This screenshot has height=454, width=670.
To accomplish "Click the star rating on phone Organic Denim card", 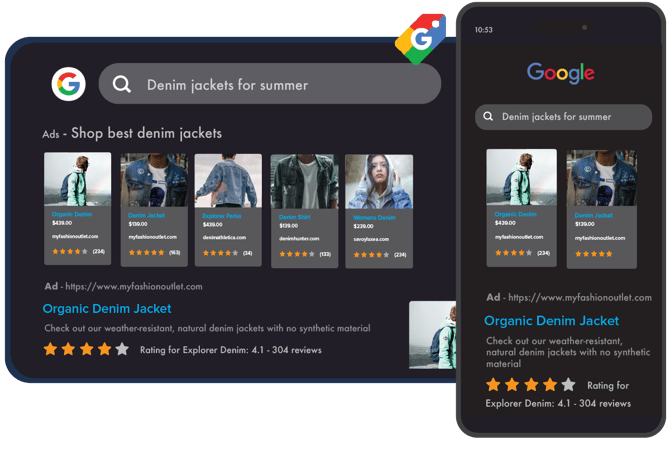I will click(513, 253).
